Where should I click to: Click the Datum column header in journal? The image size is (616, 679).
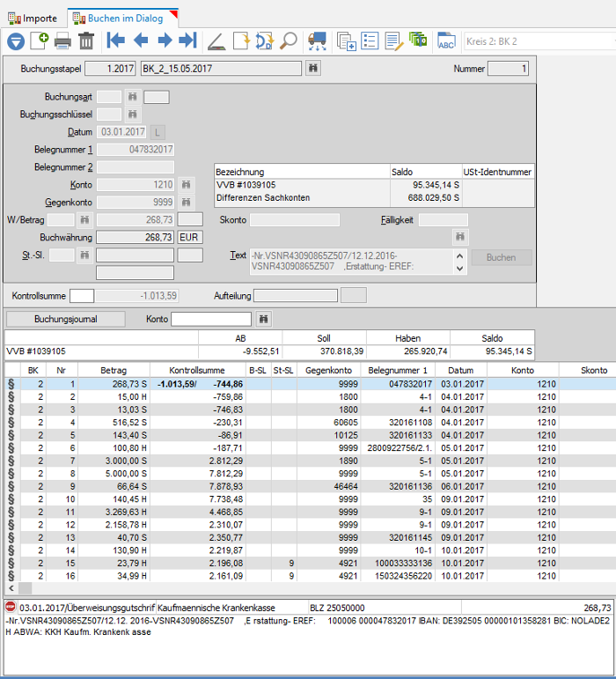tap(461, 370)
